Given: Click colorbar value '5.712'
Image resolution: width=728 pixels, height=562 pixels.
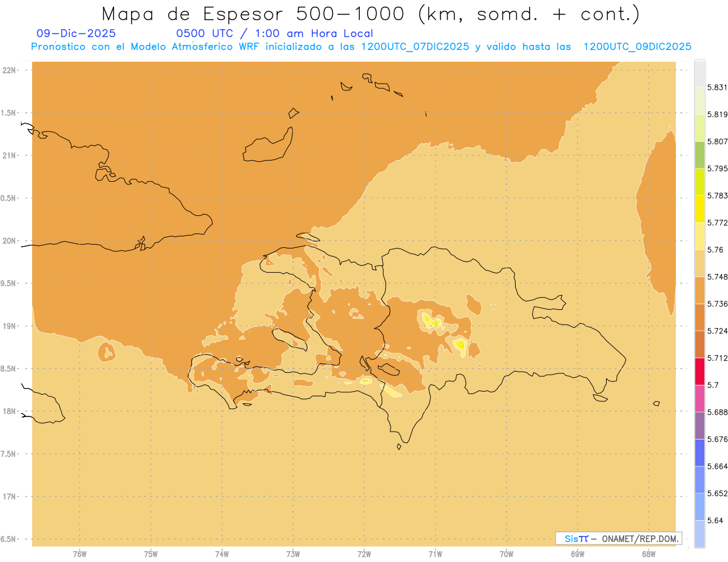Looking at the screenshot, I should (x=717, y=358).
